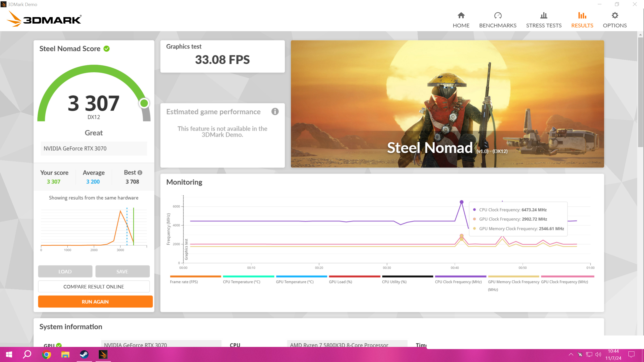Click the green score validation checkmark
This screenshot has height=362, width=644.
pyautogui.click(x=107, y=49)
